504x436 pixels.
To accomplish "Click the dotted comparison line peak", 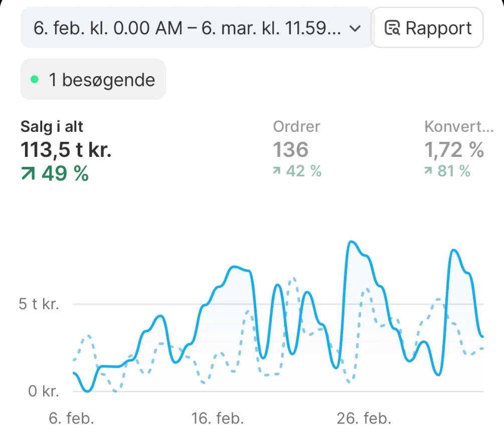I will click(293, 279).
